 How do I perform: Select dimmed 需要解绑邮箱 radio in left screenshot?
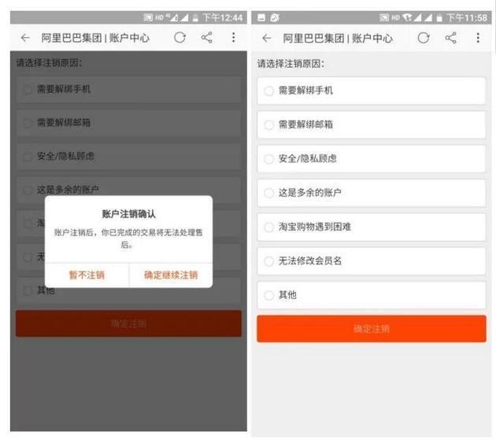[x=28, y=123]
